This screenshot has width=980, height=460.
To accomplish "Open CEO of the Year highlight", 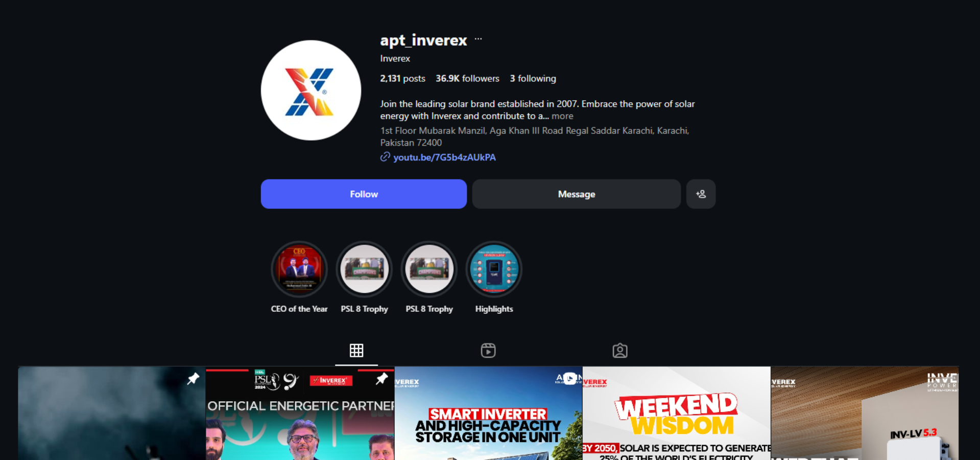I will [x=299, y=269].
